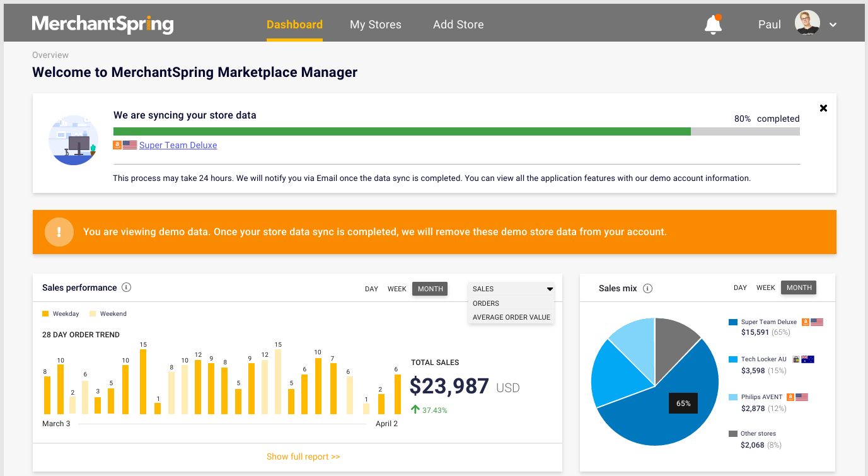Click the Weekday legend color swatch

[x=45, y=313]
